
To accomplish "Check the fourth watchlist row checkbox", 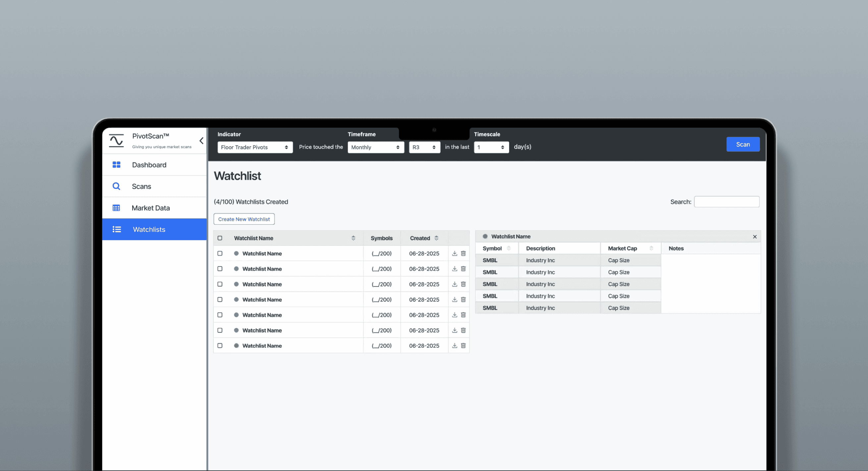I will click(x=220, y=299).
